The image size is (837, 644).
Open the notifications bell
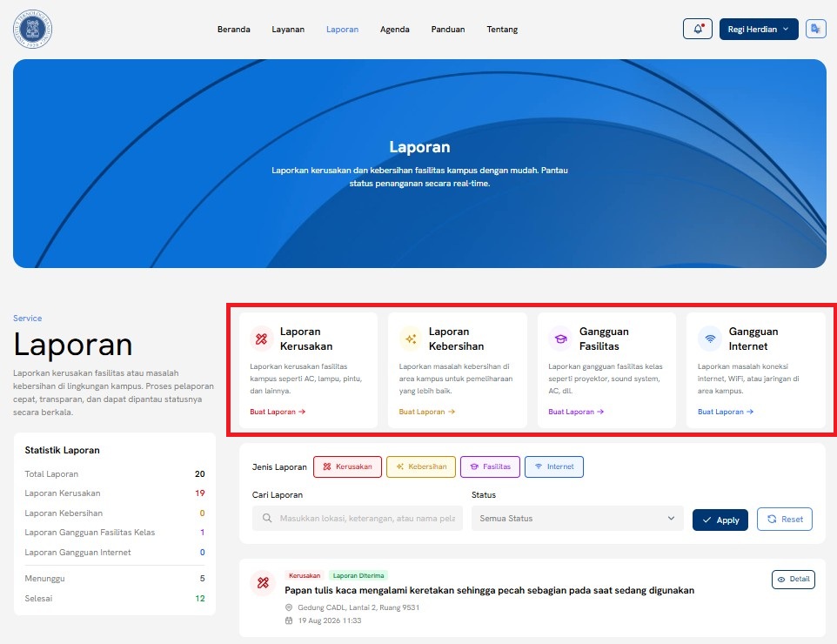[x=698, y=29]
